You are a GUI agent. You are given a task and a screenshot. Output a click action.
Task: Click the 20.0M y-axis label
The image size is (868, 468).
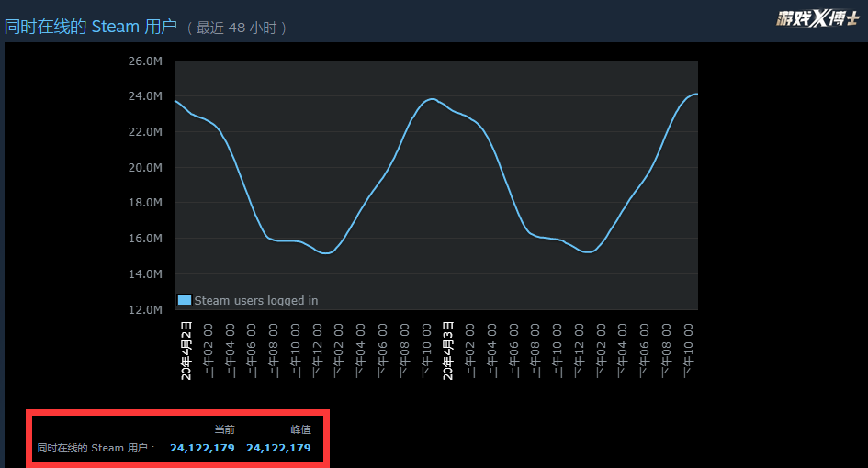tap(145, 167)
